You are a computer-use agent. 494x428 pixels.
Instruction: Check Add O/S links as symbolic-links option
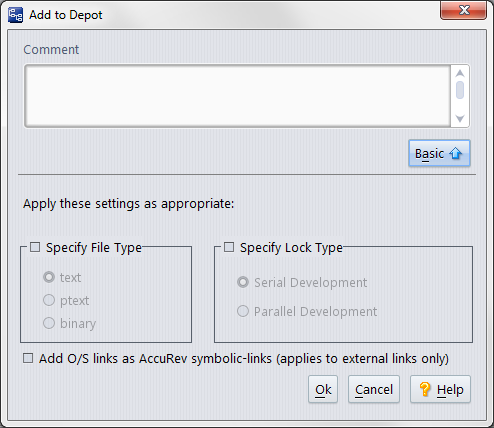(x=28, y=358)
